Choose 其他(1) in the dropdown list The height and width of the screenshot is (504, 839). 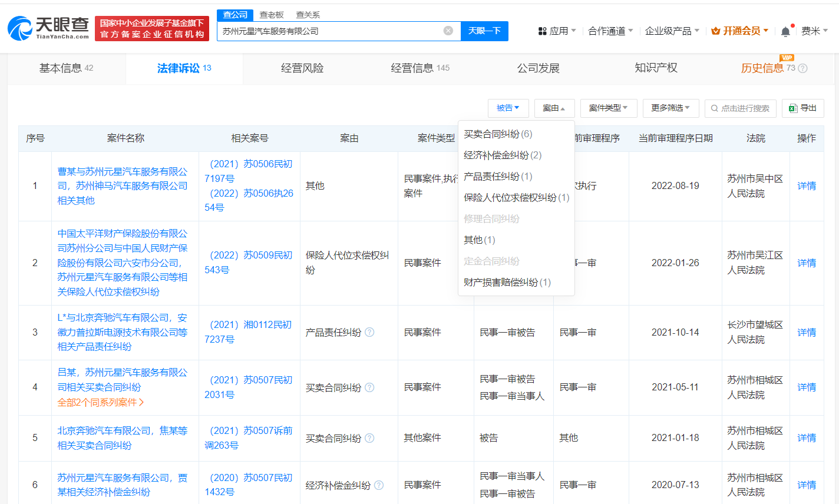pos(516,240)
